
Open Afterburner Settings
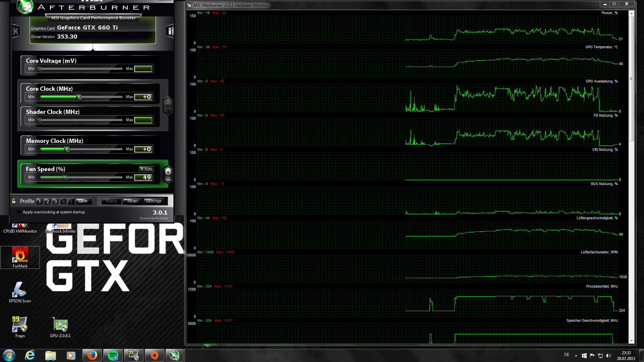[x=154, y=201]
